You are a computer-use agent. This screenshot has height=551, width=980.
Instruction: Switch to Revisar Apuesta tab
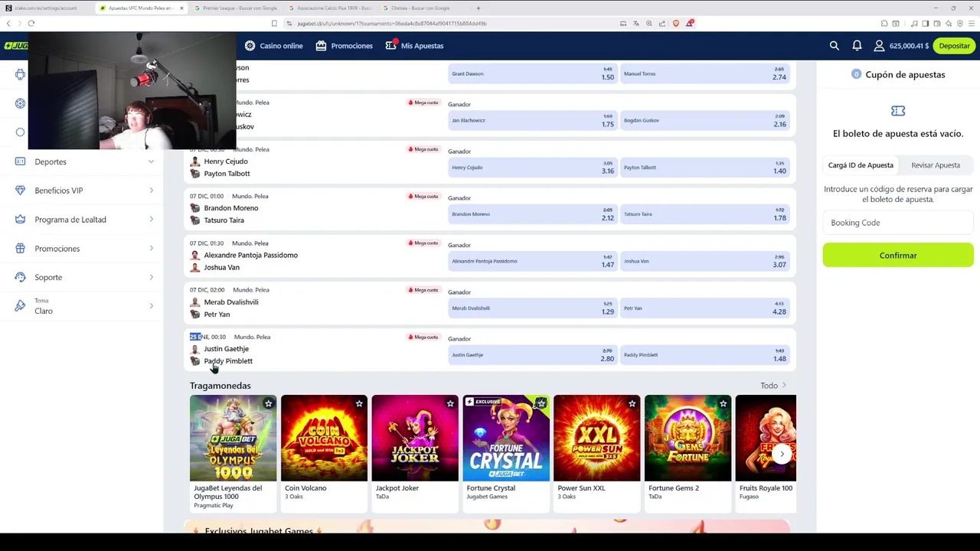936,165
